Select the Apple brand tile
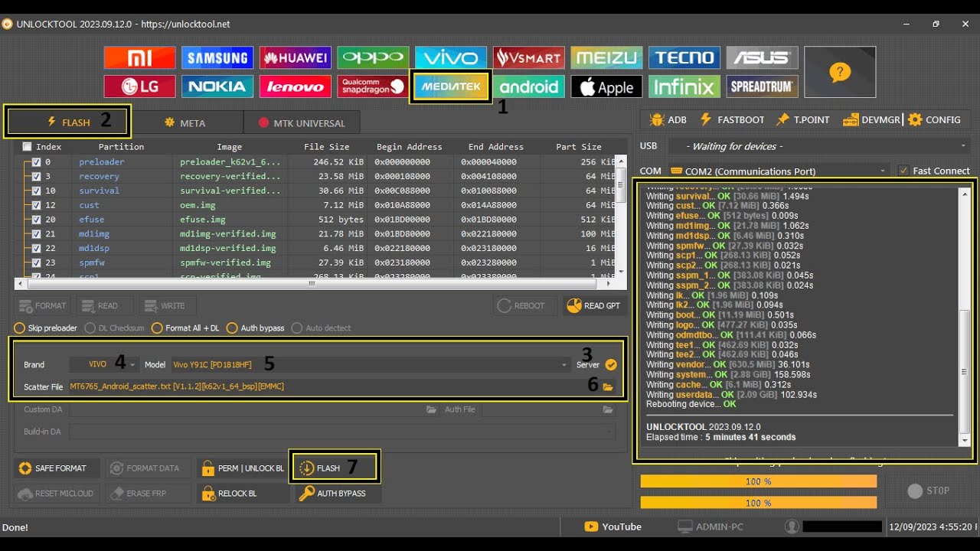The width and height of the screenshot is (980, 551). (606, 86)
